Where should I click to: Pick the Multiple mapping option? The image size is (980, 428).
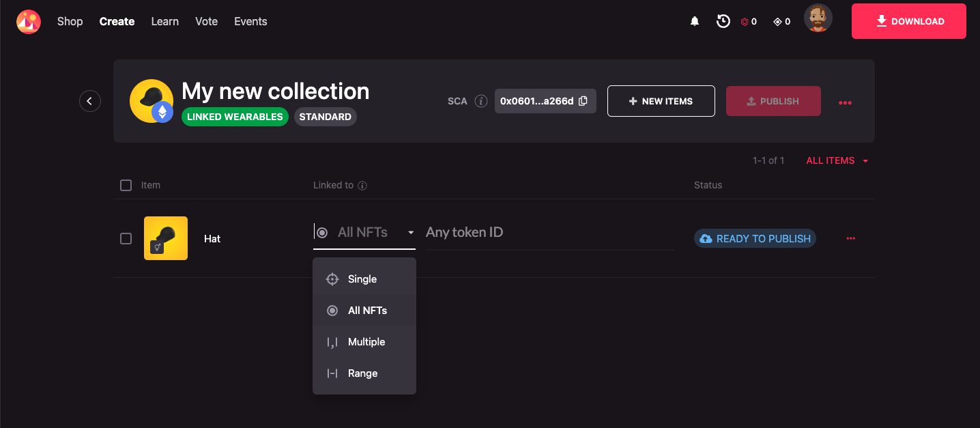[x=366, y=342]
